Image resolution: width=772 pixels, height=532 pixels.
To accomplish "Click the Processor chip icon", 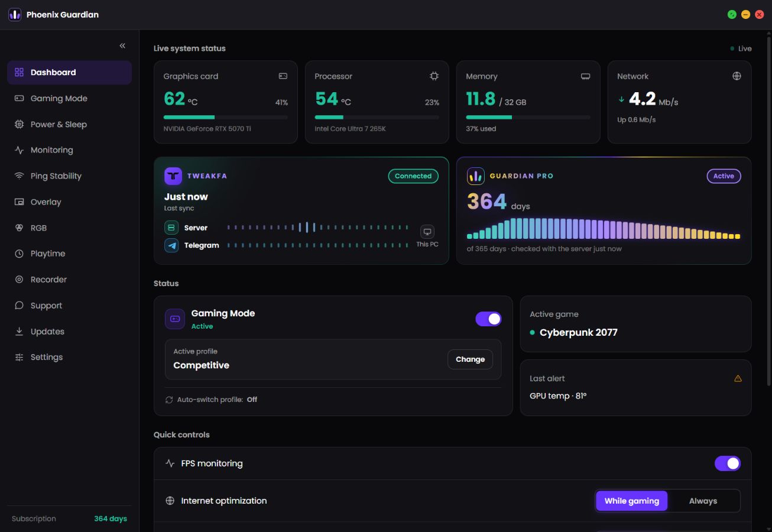I will pyautogui.click(x=434, y=76).
